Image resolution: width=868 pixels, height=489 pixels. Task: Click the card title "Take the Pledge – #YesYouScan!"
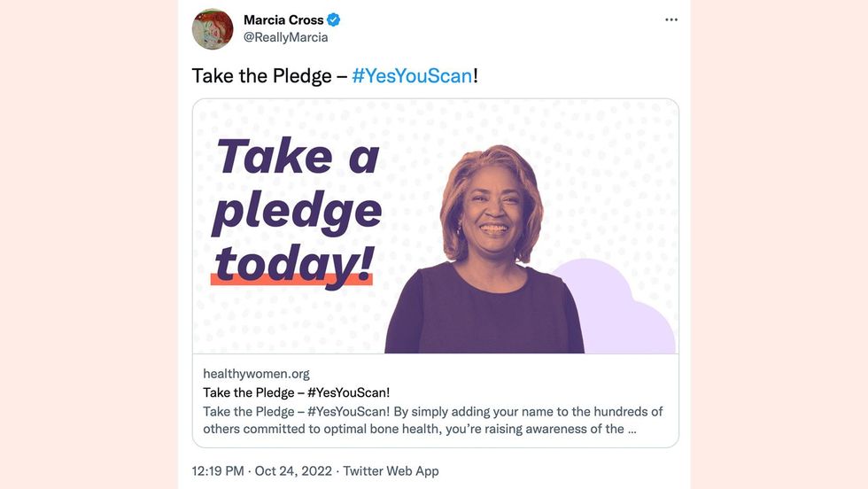click(x=297, y=392)
